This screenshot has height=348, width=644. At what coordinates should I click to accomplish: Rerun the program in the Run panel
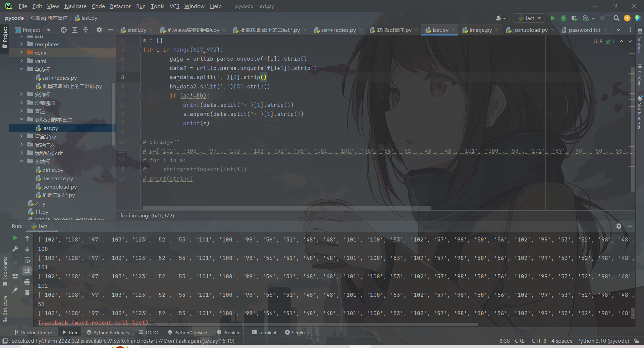coord(15,238)
